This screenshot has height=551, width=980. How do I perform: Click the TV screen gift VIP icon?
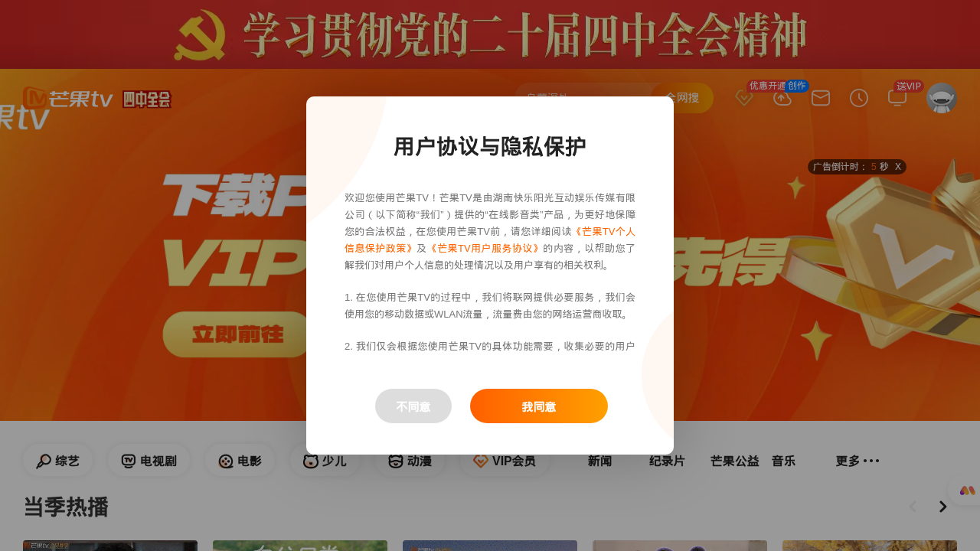click(x=897, y=98)
